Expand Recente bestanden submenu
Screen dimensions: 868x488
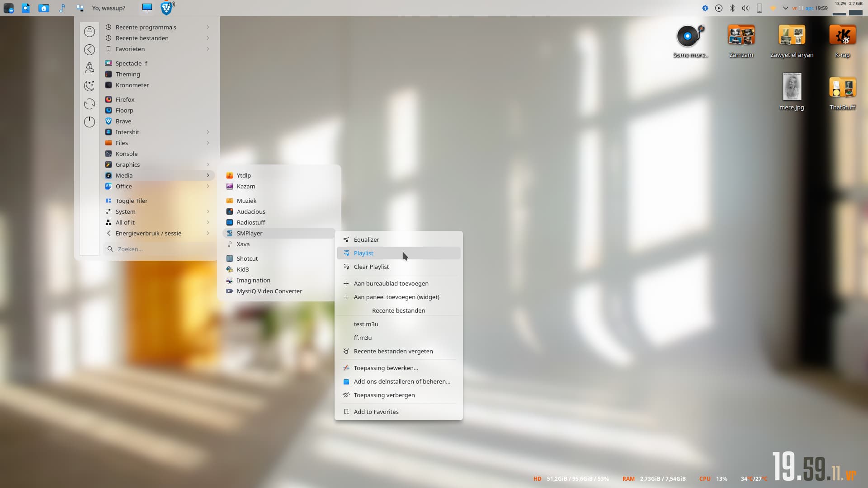point(159,38)
